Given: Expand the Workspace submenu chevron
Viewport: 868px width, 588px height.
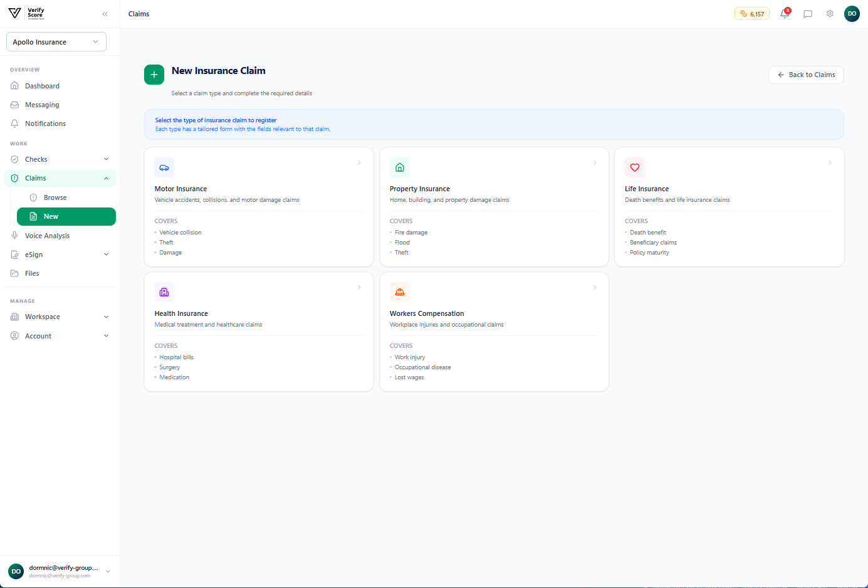Looking at the screenshot, I should point(106,317).
